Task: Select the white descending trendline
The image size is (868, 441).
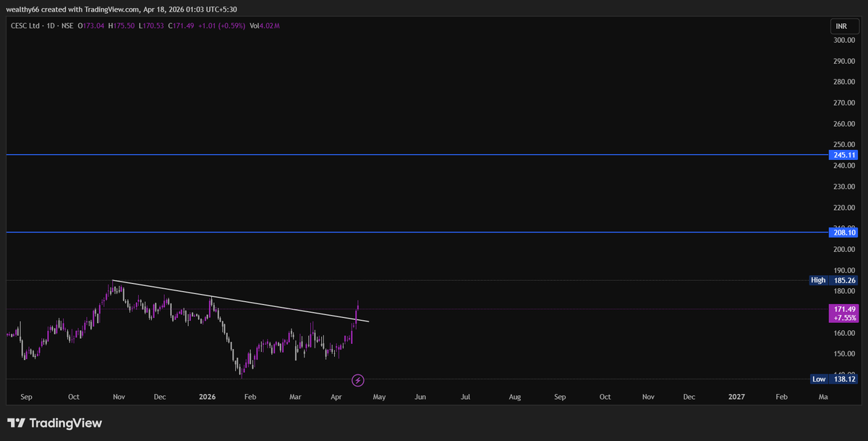Action: [239, 300]
